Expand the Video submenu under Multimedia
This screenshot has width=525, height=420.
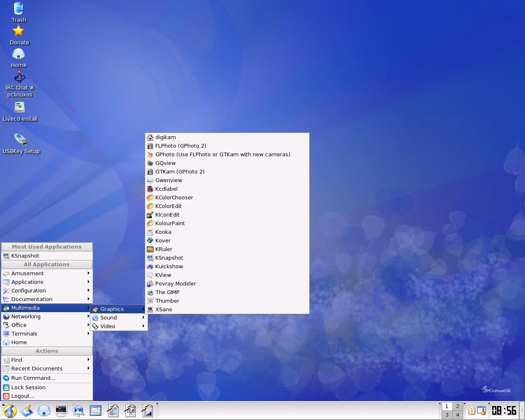pos(119,326)
